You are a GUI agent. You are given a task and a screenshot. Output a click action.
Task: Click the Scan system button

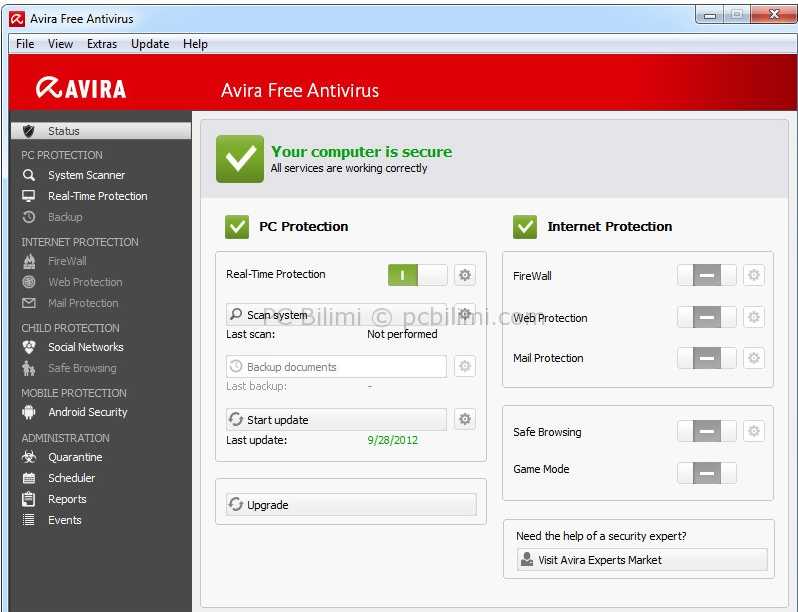coord(336,314)
